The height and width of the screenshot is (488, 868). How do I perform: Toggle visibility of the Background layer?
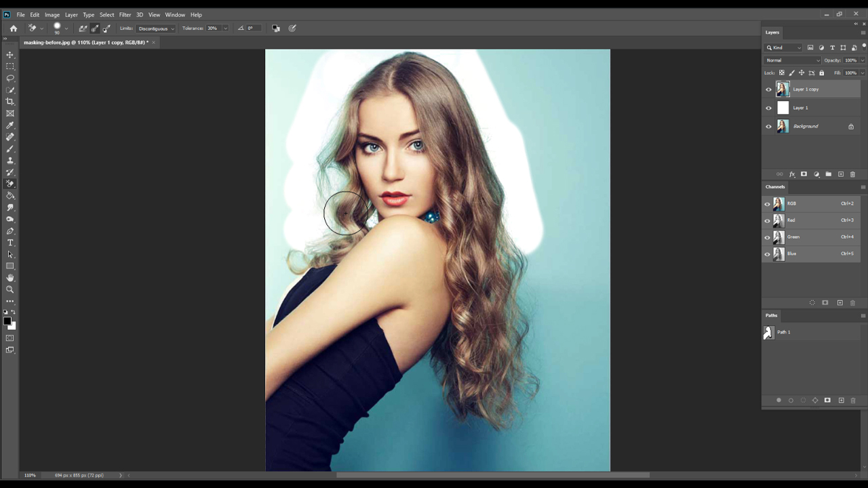tap(768, 126)
